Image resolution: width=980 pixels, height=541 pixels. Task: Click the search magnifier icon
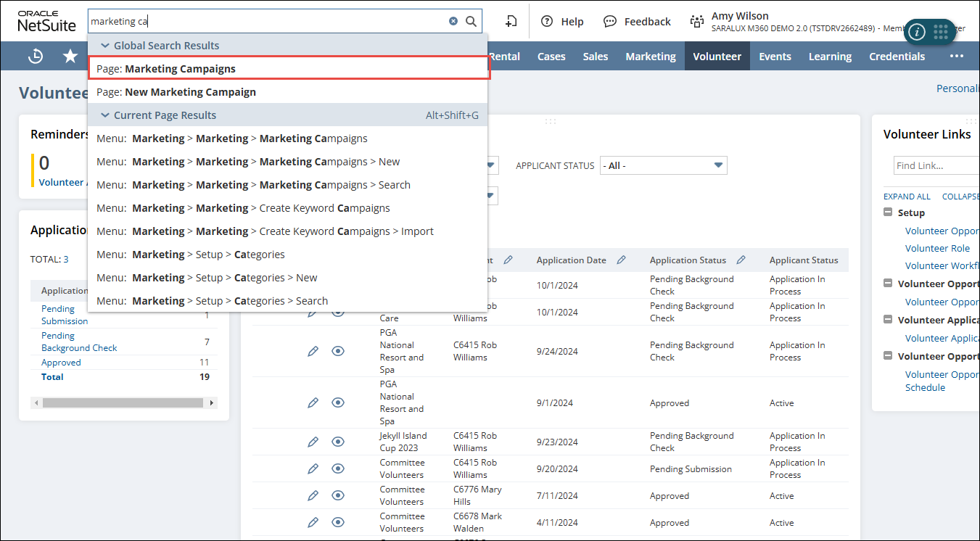point(471,21)
